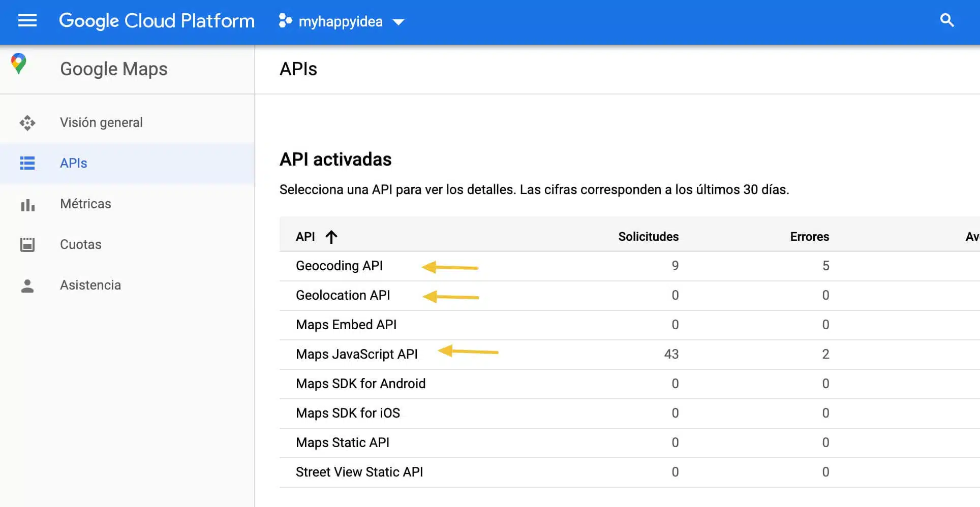
Task: Select the Geolocation API entry
Action: [x=343, y=295]
